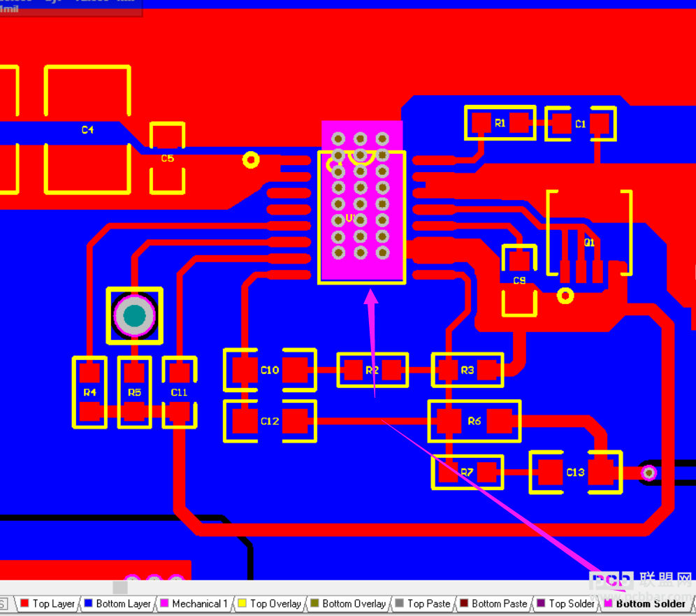Select capacitor C13 footprint

point(576,472)
